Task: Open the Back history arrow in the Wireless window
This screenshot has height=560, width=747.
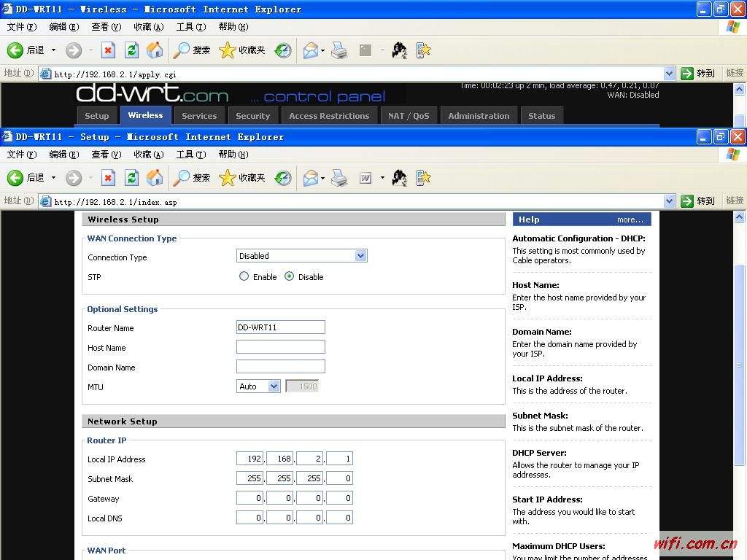Action: click(x=53, y=50)
